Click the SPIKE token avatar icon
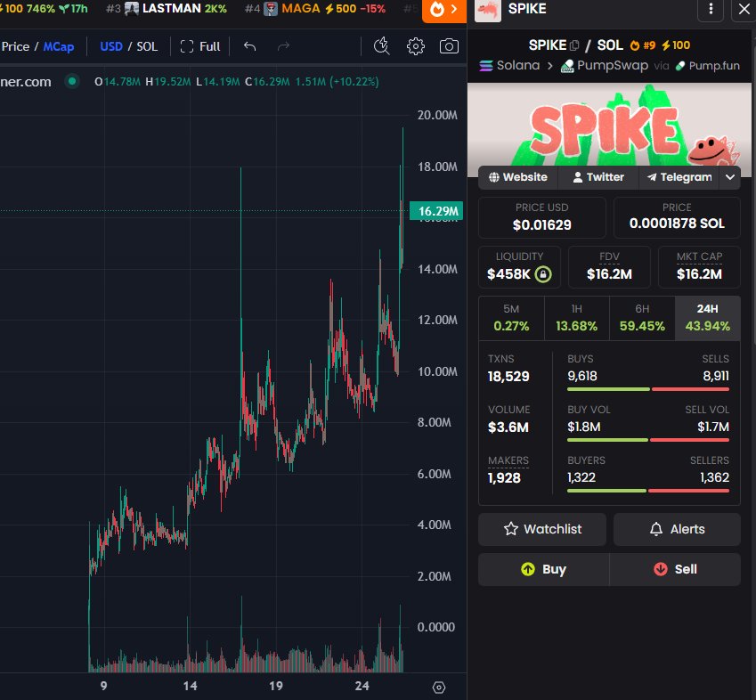The height and width of the screenshot is (700, 756). point(487,10)
